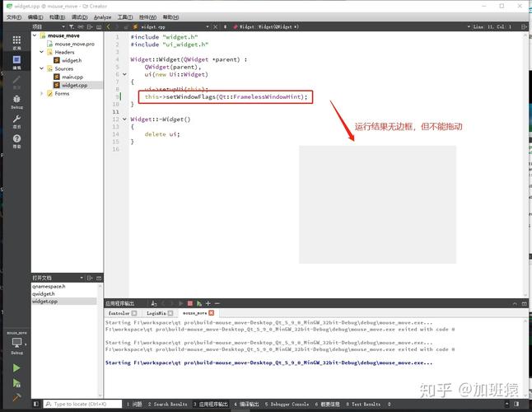The width and height of the screenshot is (532, 412).
Task: Open the mouse_move kit selector monitor icon
Action: point(16,343)
